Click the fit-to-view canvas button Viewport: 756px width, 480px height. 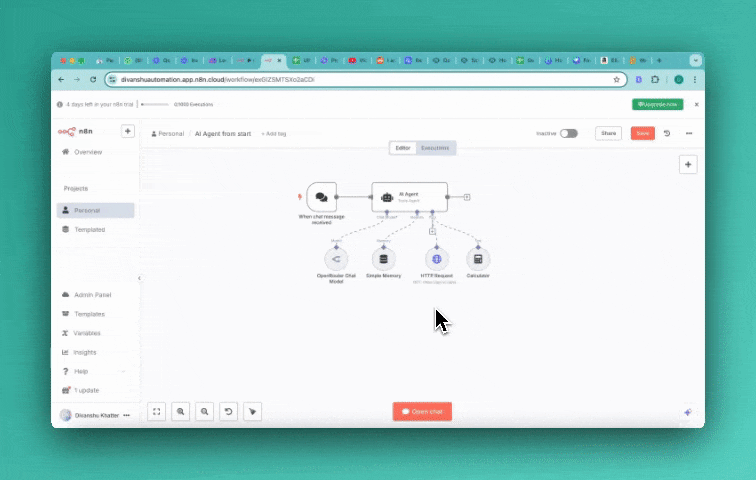tap(157, 412)
